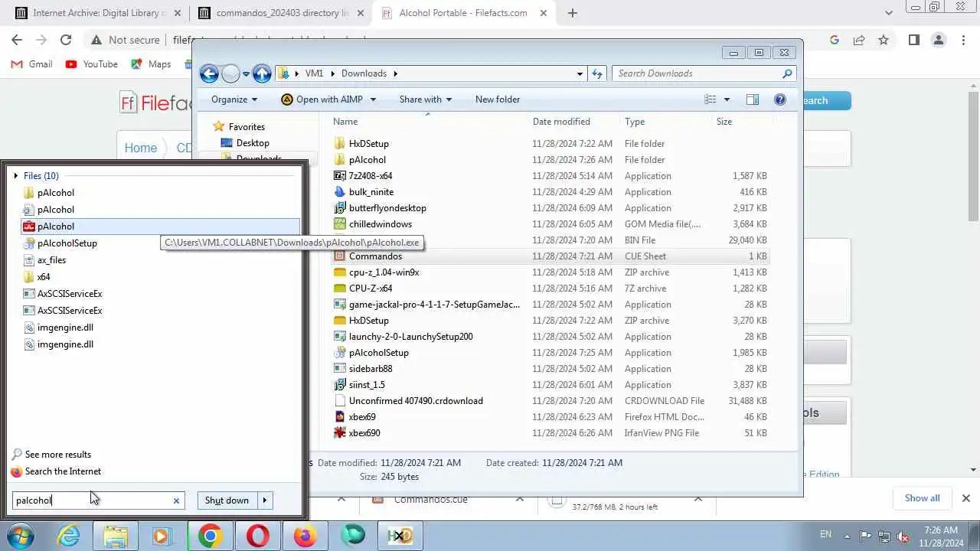Click breadcrumb arrow after Downloads
Image resolution: width=980 pixels, height=551 pixels.
pyautogui.click(x=396, y=73)
